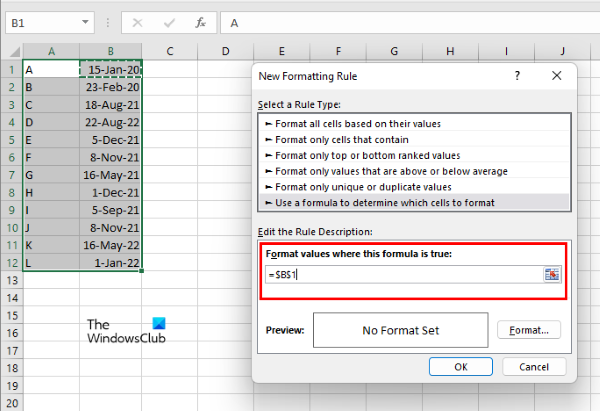Click the formula bar Cancel X icon
The image size is (600, 411).
coord(139,21)
